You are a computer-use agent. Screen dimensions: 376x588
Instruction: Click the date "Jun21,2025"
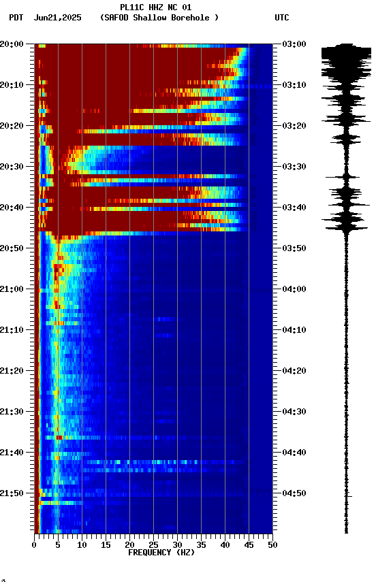coord(57,18)
